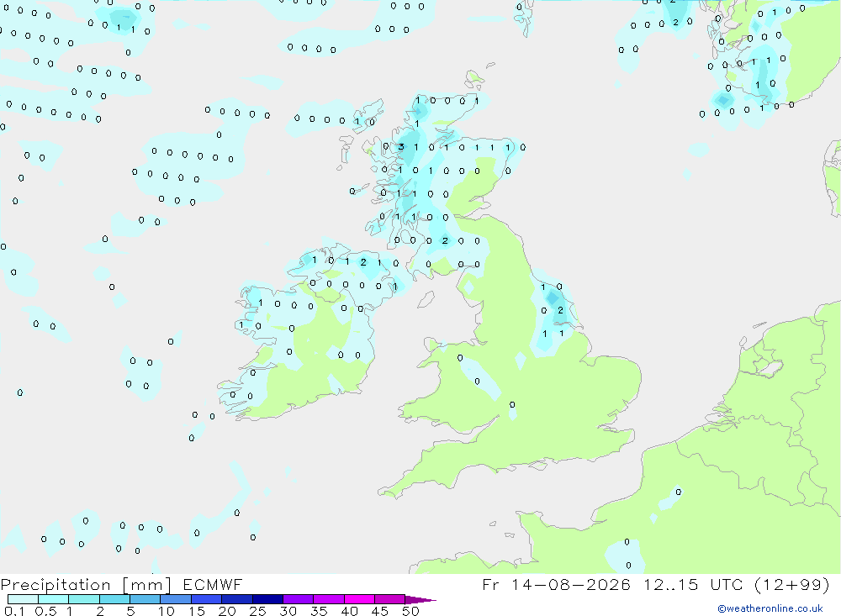Image resolution: width=841 pixels, height=616 pixels.
Task: Click the legend value '25'
Action: [257, 611]
